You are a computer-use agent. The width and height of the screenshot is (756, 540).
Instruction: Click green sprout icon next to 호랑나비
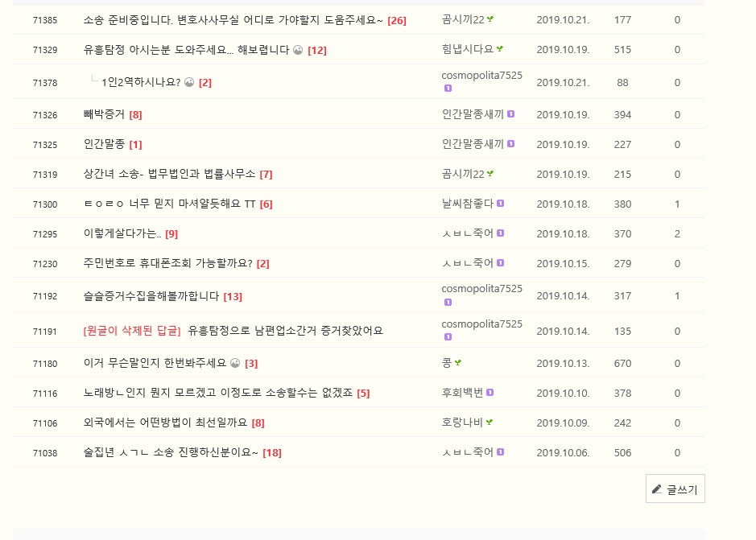(490, 423)
